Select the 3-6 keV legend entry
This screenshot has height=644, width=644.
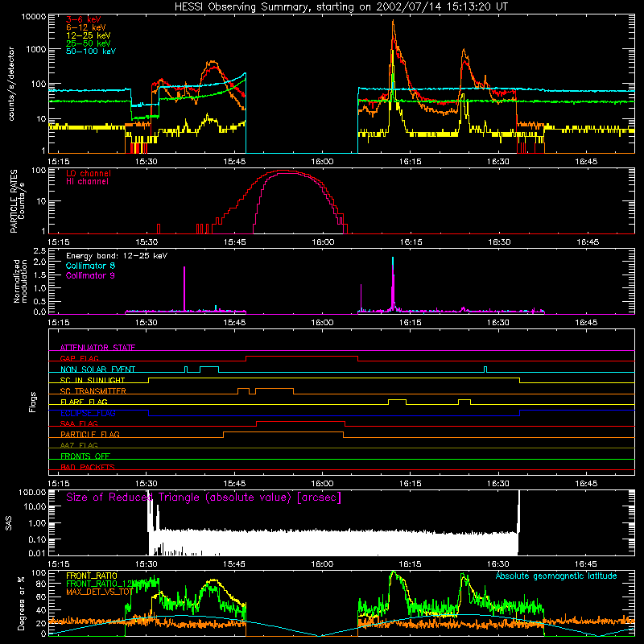[84, 19]
